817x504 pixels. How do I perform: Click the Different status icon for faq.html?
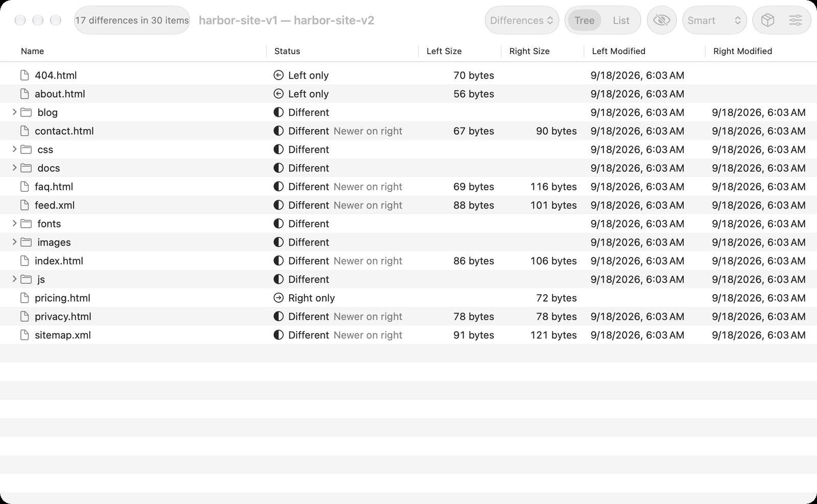[x=278, y=186]
